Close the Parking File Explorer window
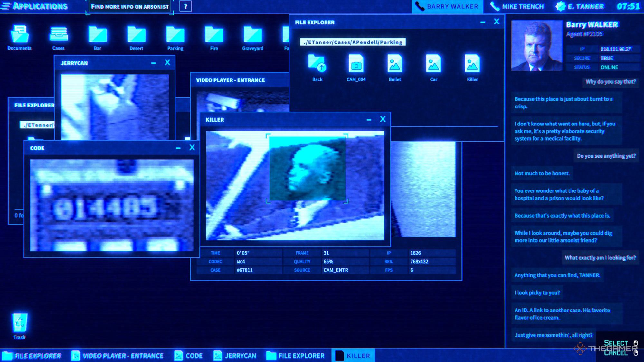644x362 pixels. click(497, 22)
